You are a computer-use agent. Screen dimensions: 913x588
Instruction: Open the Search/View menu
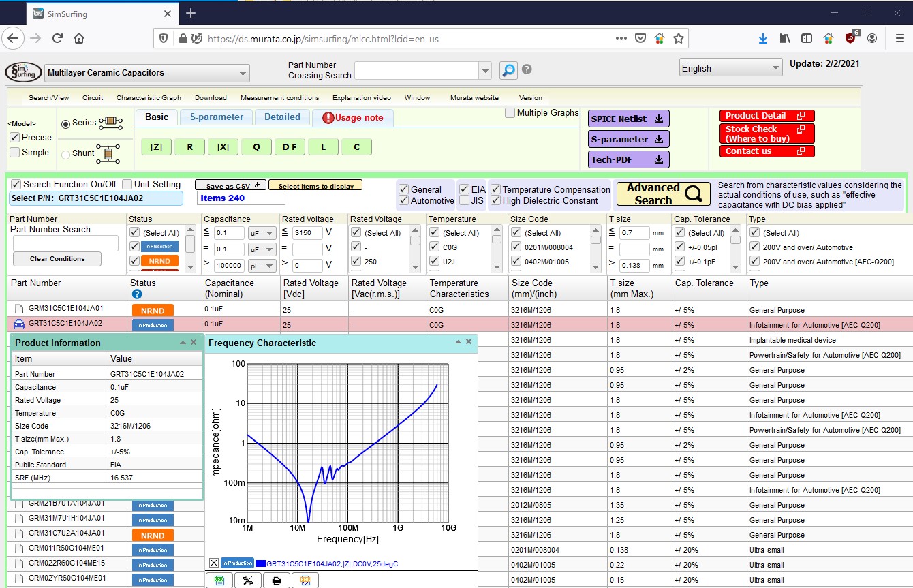tap(48, 97)
